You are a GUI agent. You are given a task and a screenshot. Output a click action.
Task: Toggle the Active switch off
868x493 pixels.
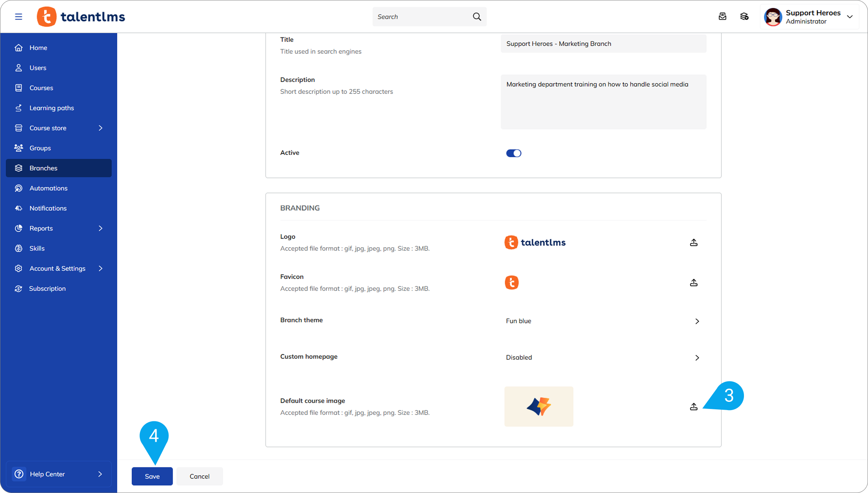(514, 153)
